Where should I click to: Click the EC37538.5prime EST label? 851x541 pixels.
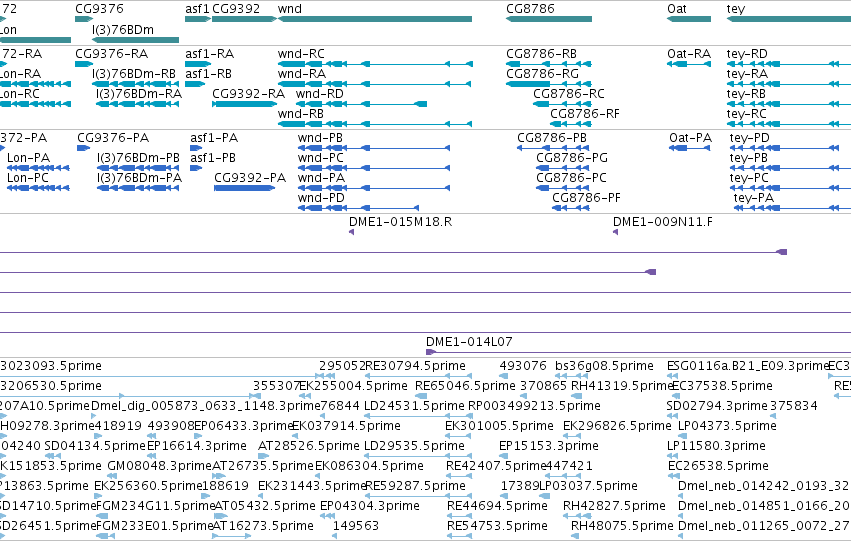pyautogui.click(x=722, y=386)
